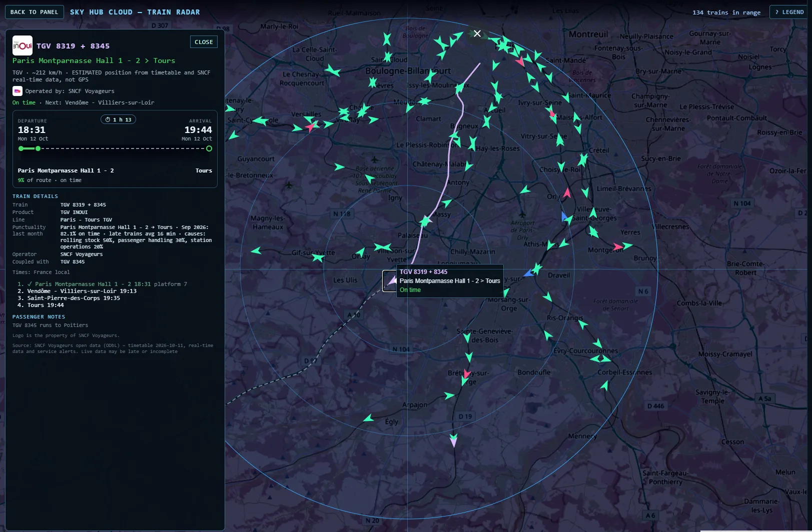Click the SKY HUB CLOUD – TRAIN RADAR title
The width and height of the screenshot is (812, 532).
click(x=135, y=12)
